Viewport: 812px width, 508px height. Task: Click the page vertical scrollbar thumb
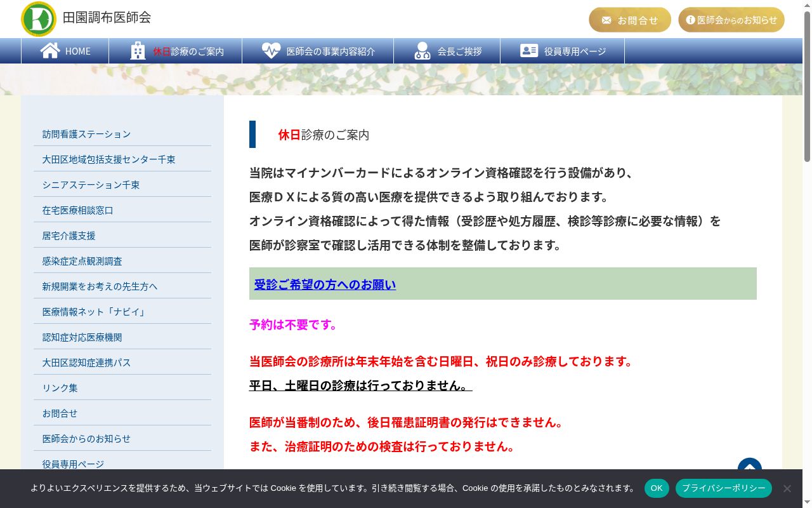point(807,86)
